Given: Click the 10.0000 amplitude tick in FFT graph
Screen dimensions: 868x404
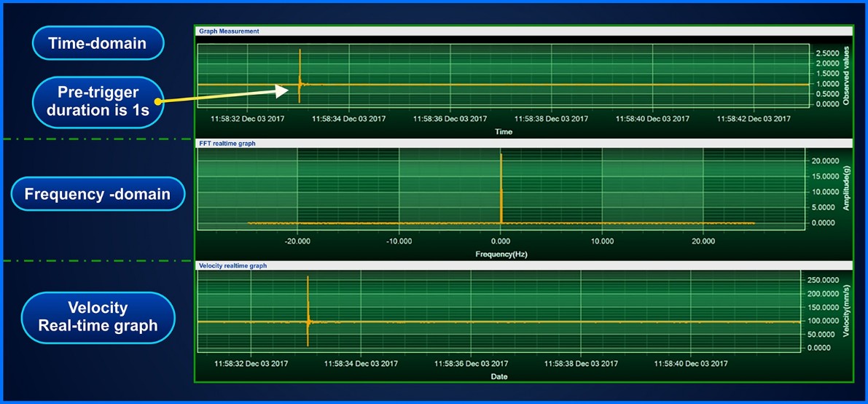Looking at the screenshot, I should coord(824,192).
